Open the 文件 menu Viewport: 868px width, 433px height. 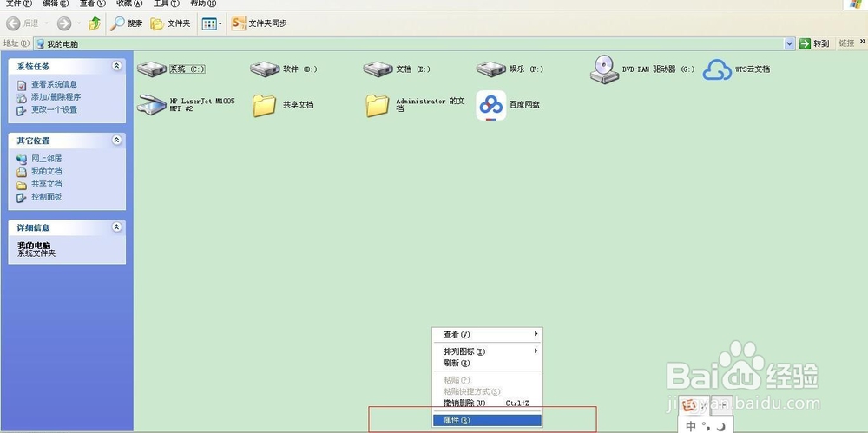(18, 3)
